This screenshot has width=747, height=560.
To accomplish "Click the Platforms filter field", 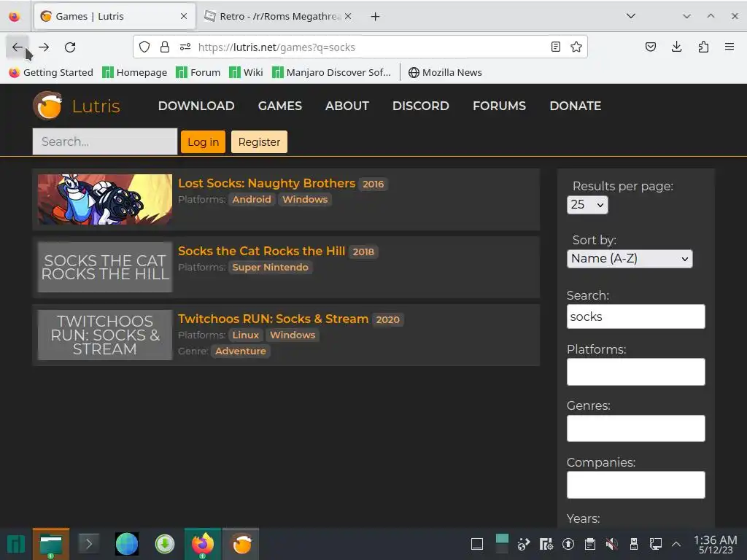I will click(636, 372).
